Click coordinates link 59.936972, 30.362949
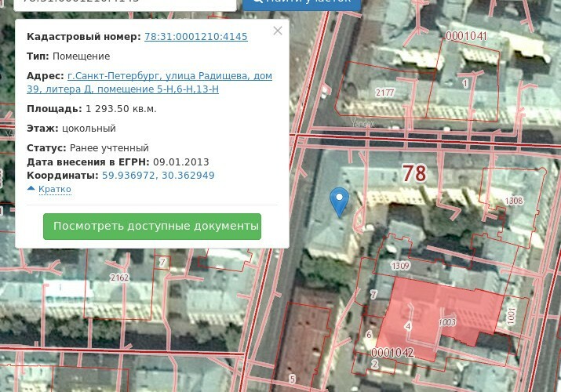This screenshot has width=561, height=392. pos(158,176)
